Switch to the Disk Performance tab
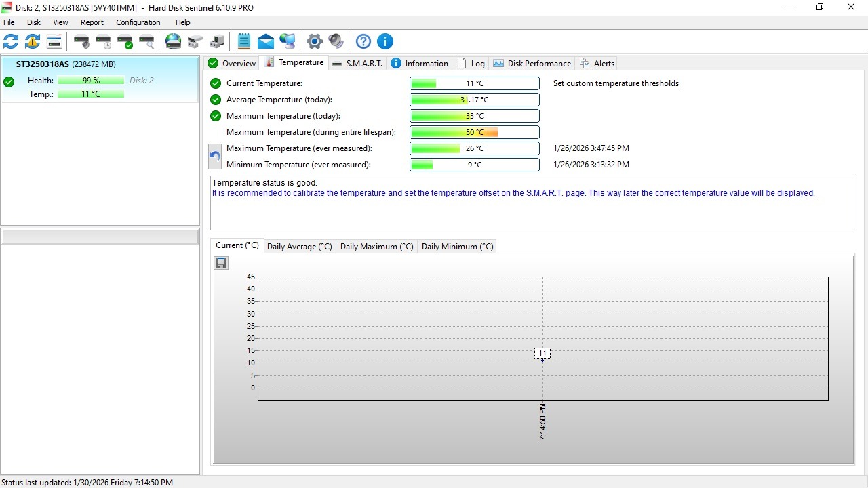 coord(532,64)
